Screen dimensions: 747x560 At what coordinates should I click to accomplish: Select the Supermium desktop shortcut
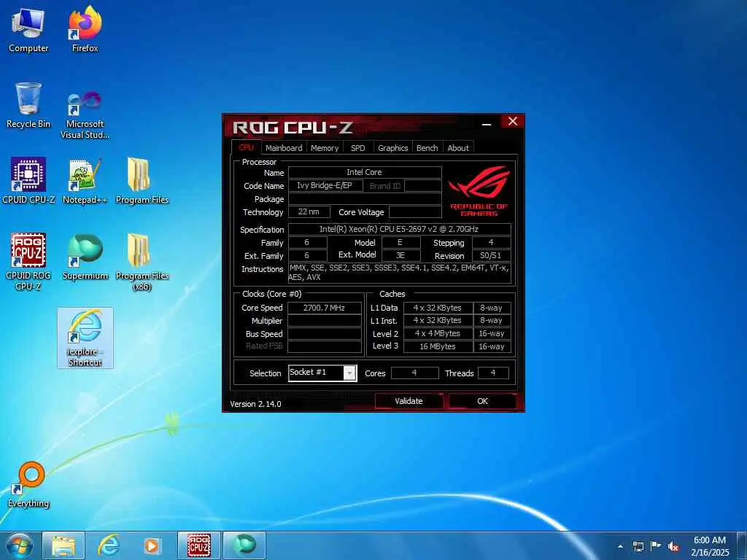point(85,257)
